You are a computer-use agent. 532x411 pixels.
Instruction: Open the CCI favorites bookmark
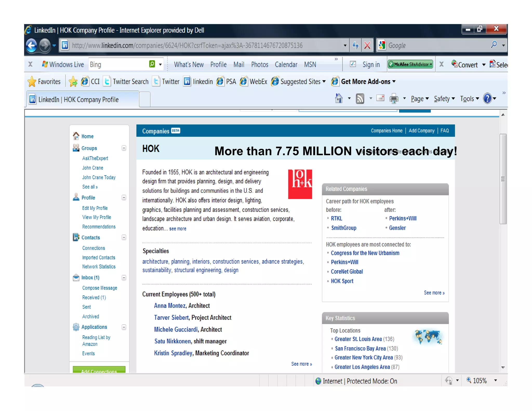pos(90,82)
